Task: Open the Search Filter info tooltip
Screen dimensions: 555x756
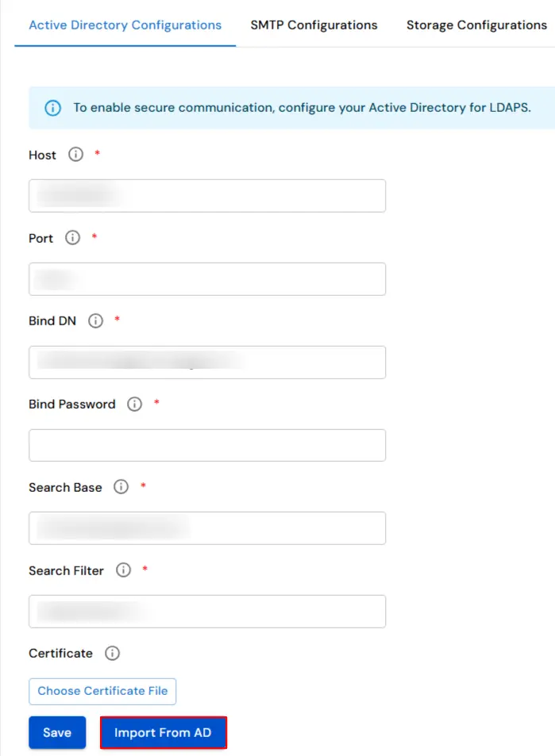Action: pyautogui.click(x=123, y=570)
